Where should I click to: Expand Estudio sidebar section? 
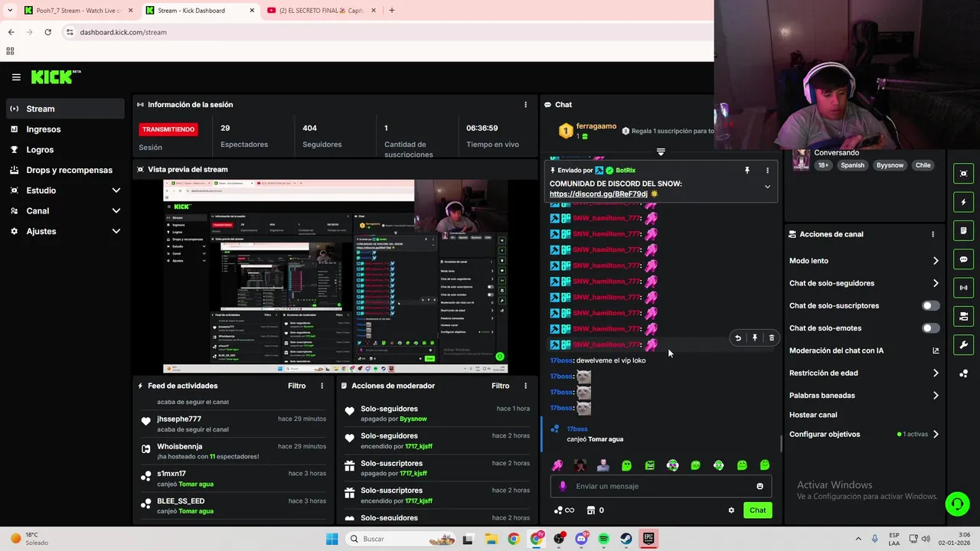pos(116,191)
